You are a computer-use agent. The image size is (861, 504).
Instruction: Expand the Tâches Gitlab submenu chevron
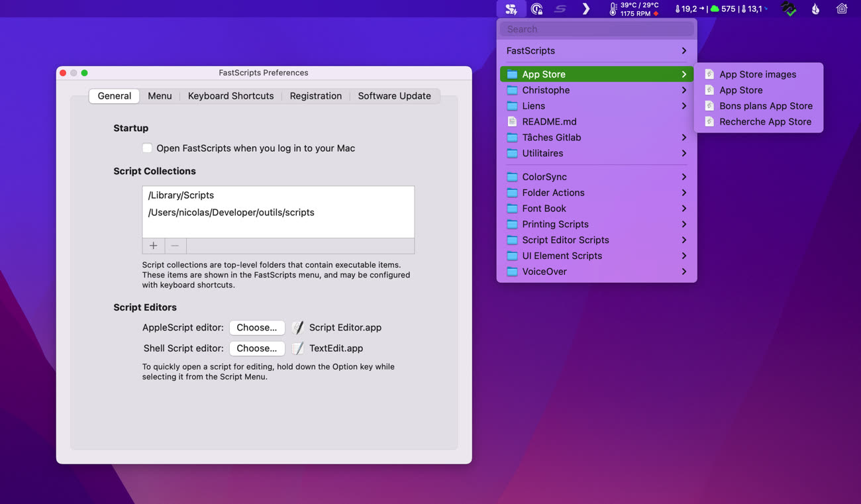tap(684, 137)
